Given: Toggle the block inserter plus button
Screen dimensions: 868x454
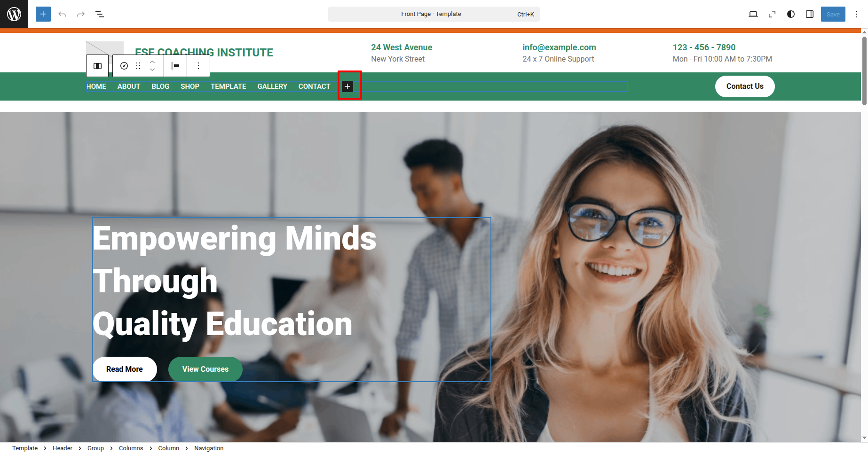Looking at the screenshot, I should 43,14.
